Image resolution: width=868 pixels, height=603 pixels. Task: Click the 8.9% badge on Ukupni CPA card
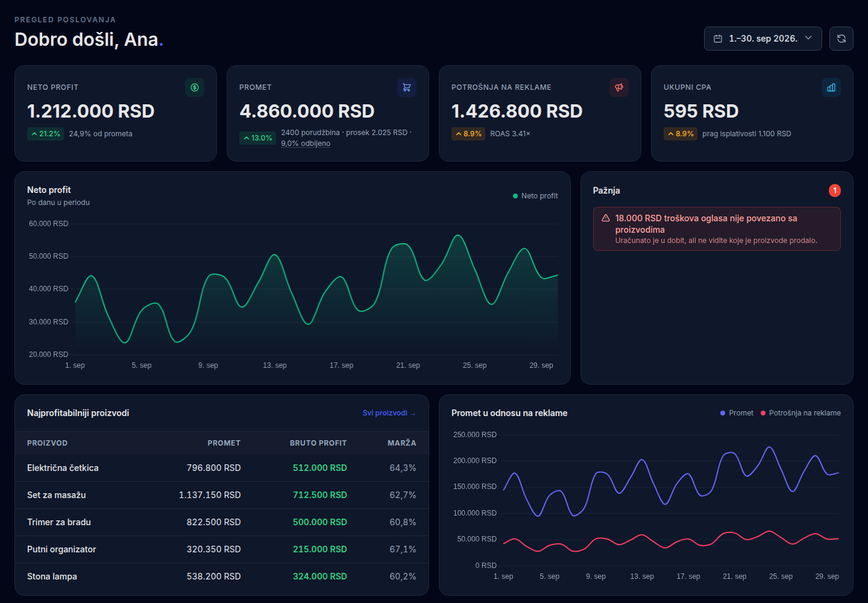[x=681, y=134]
